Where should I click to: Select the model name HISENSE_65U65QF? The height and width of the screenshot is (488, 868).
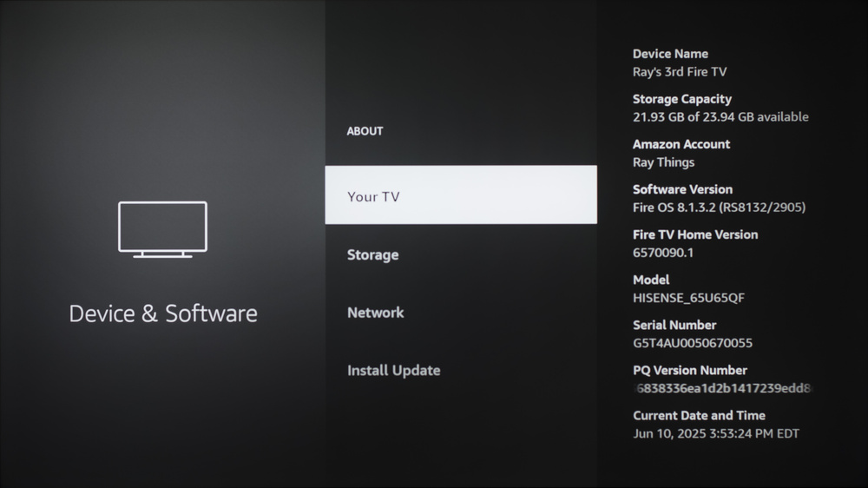point(688,298)
